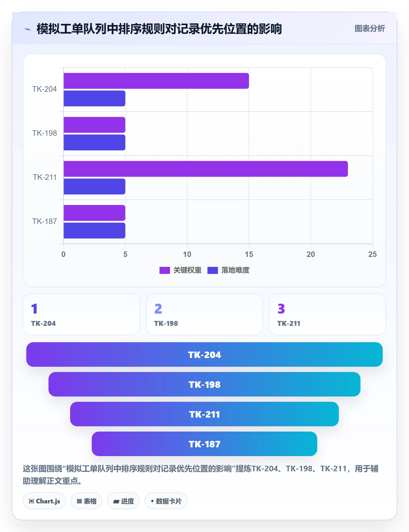This screenshot has width=409, height=532.
Task: Click the blue 落地难度 bar for TK-204
Action: [94, 98]
